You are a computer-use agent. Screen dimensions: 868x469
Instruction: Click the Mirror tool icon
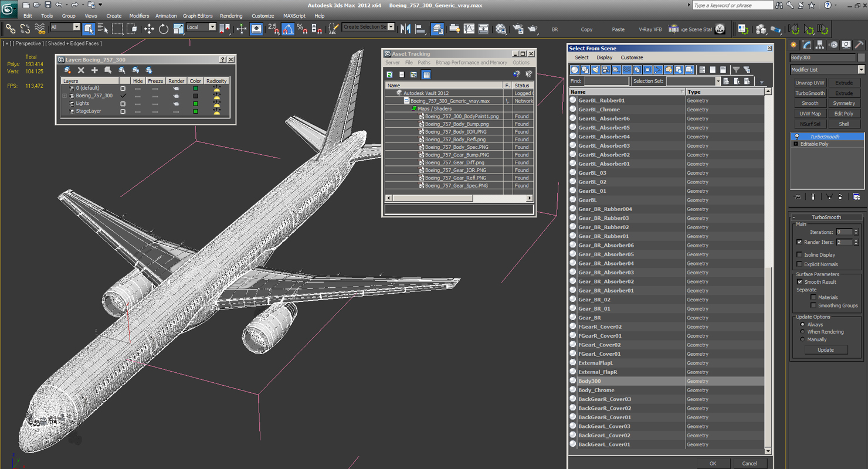pyautogui.click(x=406, y=28)
